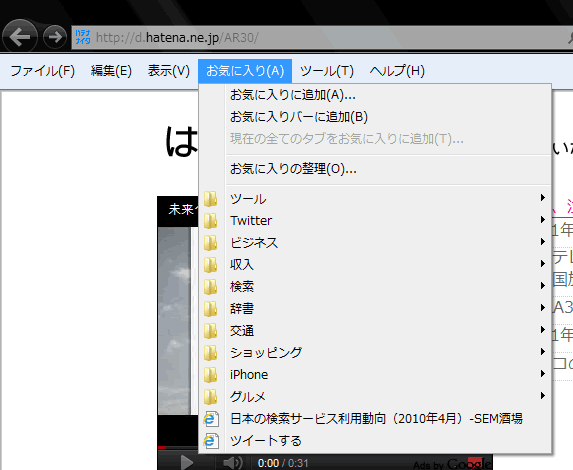This screenshot has height=470, width=573.
Task: Click folder icon beside 交通
Action: point(210,331)
